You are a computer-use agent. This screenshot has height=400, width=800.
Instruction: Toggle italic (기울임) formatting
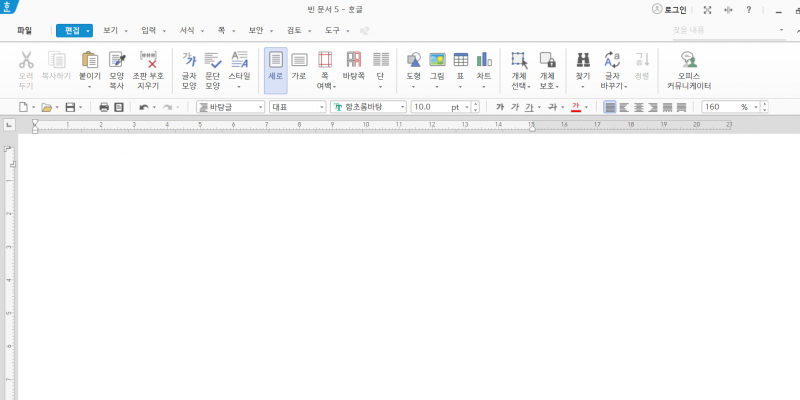pyautogui.click(x=515, y=107)
